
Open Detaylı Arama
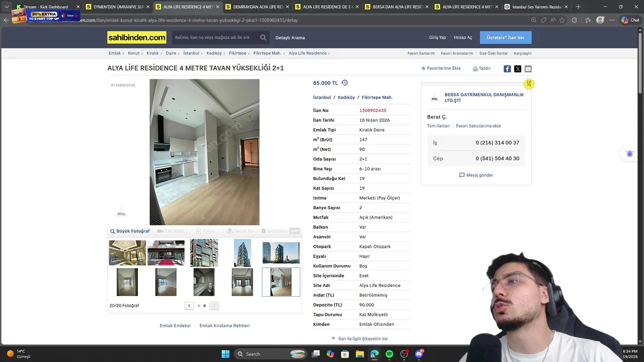(290, 38)
